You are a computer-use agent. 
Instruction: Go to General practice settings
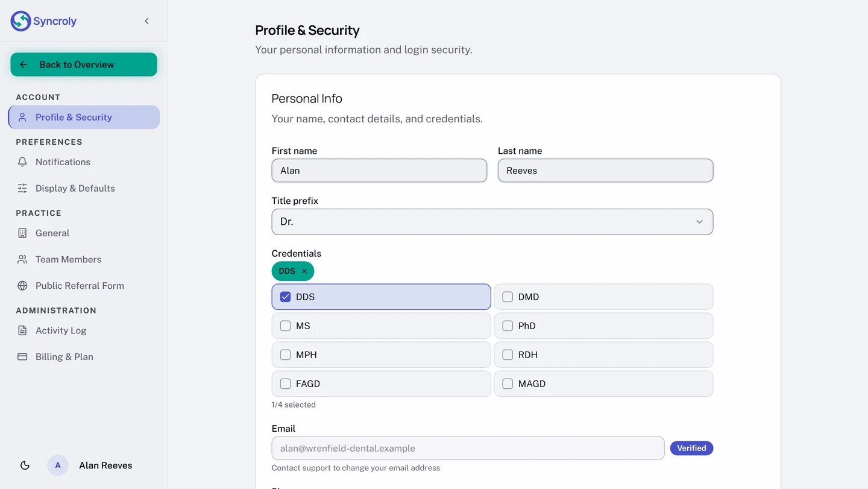[84, 233]
